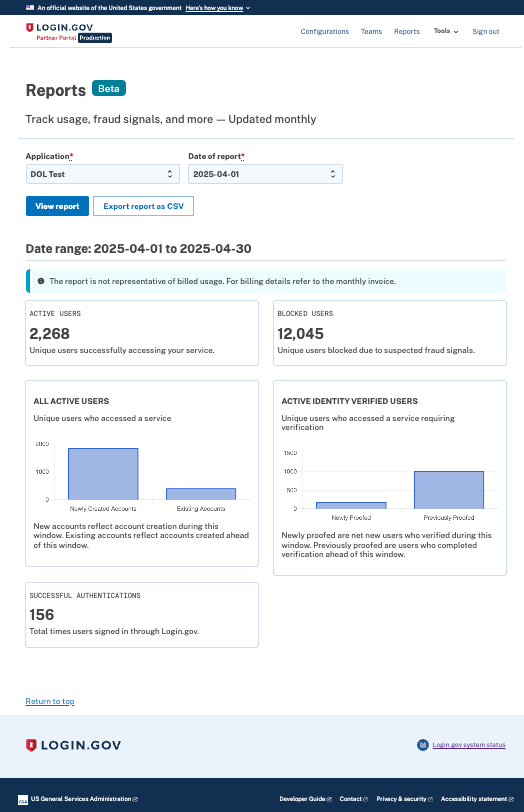Click the Return to top link

[50, 701]
